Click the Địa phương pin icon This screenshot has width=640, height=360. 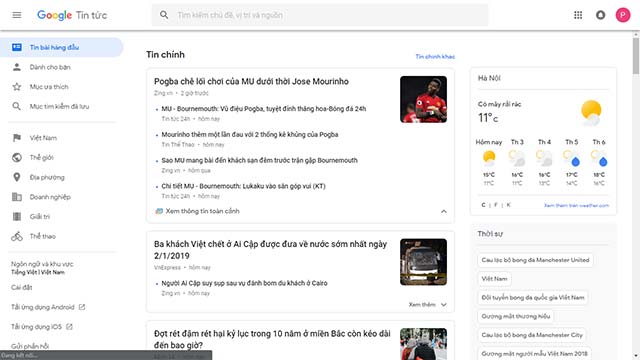coord(17,177)
